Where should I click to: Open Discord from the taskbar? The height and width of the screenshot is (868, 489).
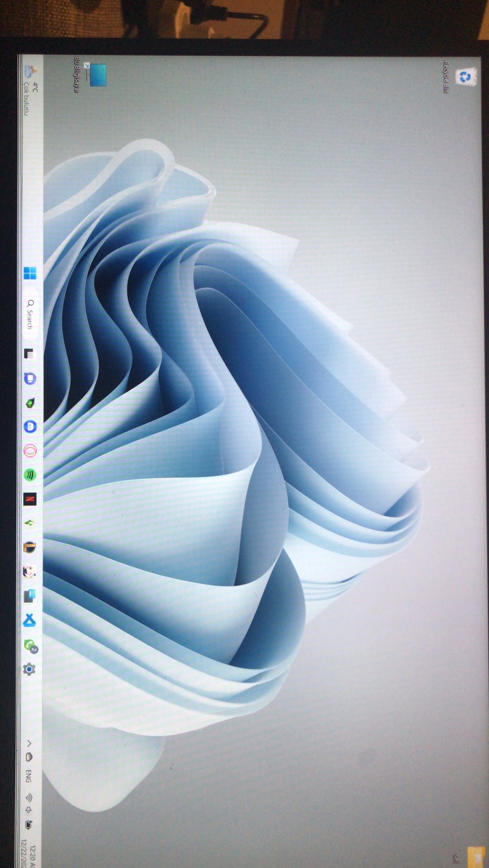click(x=29, y=427)
